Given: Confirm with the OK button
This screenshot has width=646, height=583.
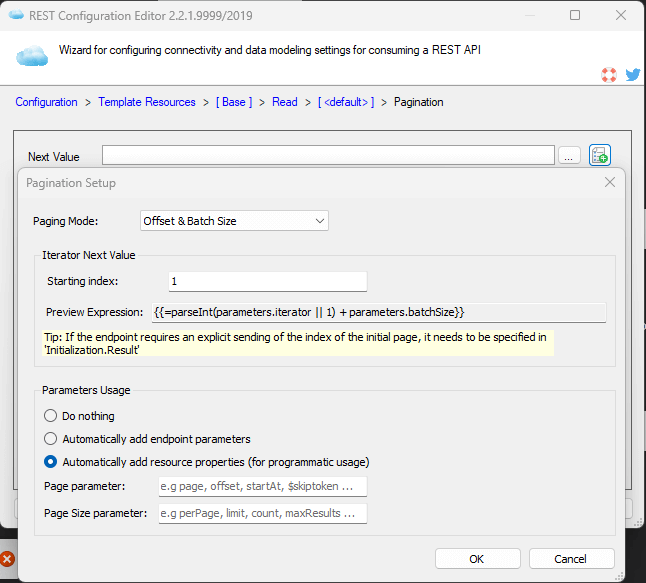Looking at the screenshot, I should coord(477,559).
